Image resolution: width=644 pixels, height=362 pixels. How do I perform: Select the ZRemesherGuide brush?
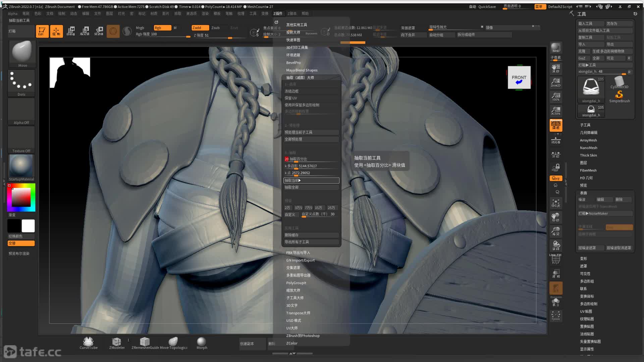[145, 343]
